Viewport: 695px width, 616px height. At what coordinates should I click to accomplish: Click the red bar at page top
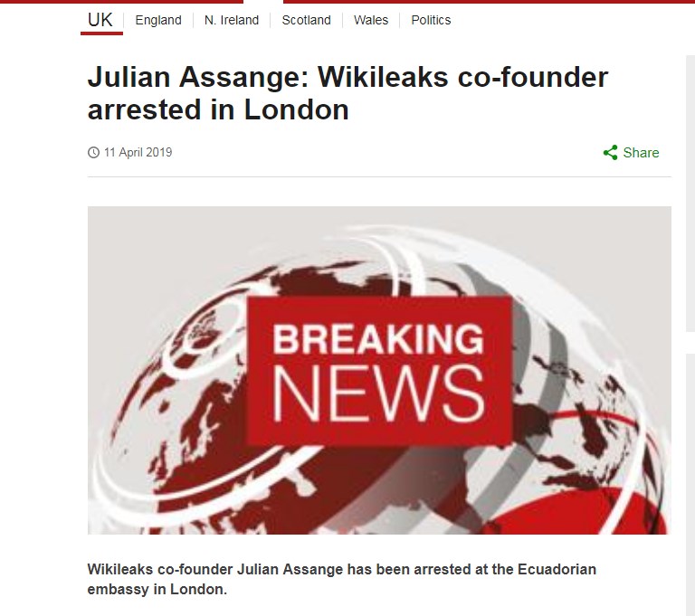coord(489,2)
